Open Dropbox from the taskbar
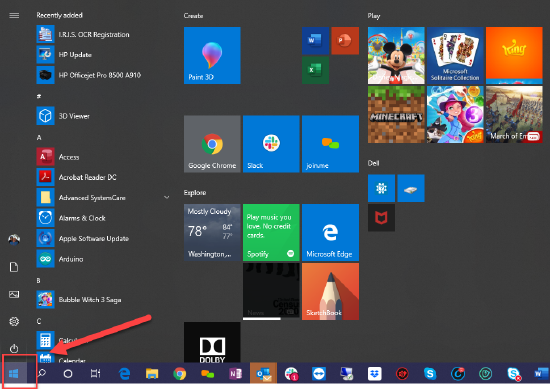Viewport: 550px width, 389px height. (x=375, y=374)
